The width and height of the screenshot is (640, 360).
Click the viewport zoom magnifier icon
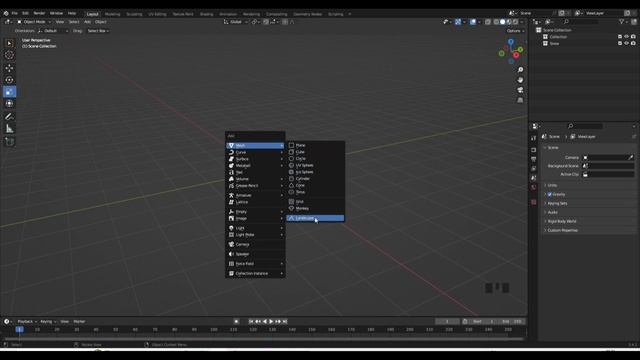pos(520,70)
